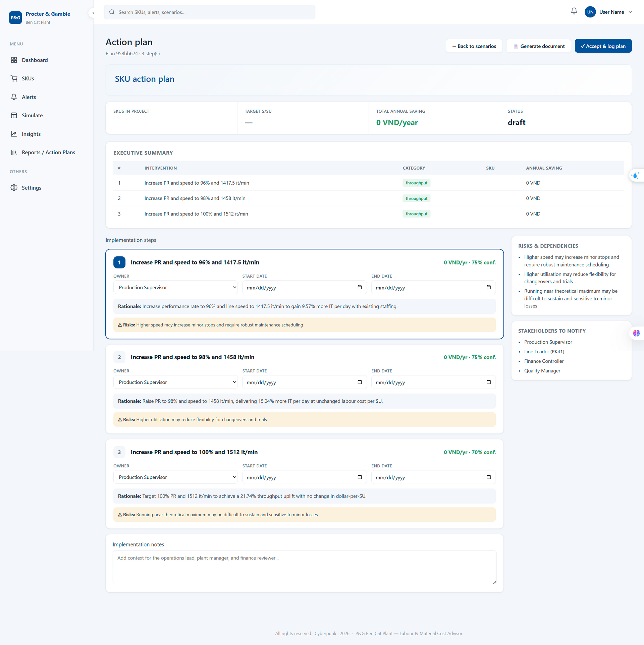Go back to scenarios
This screenshot has height=645, width=644.
pyautogui.click(x=474, y=46)
